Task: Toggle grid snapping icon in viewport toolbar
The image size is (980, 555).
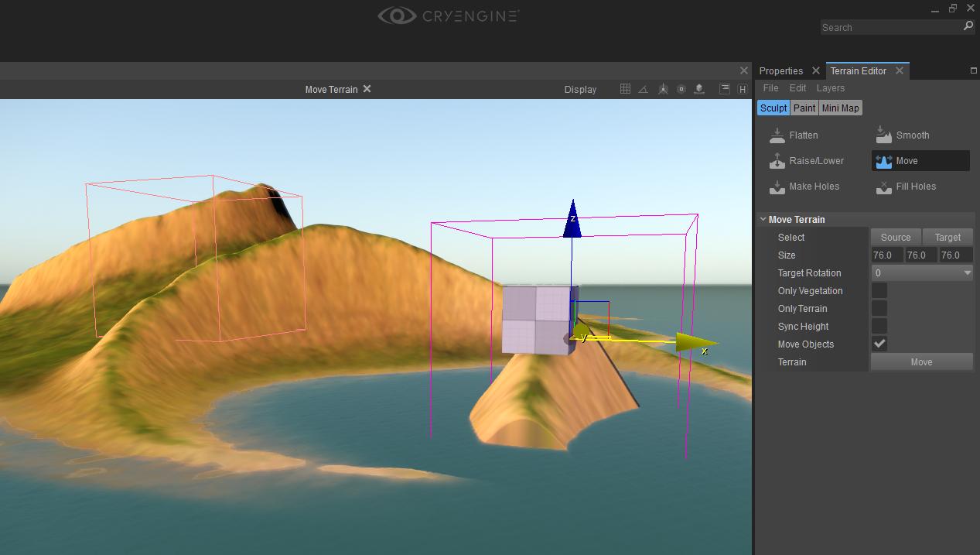Action: pos(625,89)
